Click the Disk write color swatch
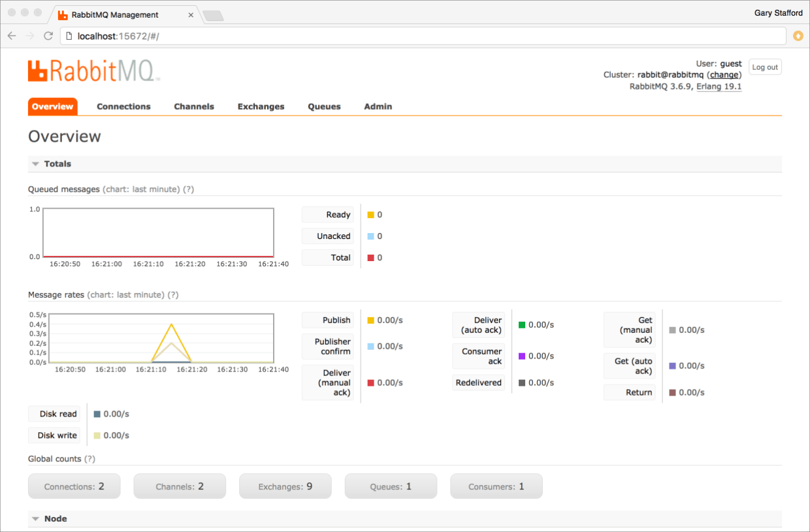 [x=97, y=436]
